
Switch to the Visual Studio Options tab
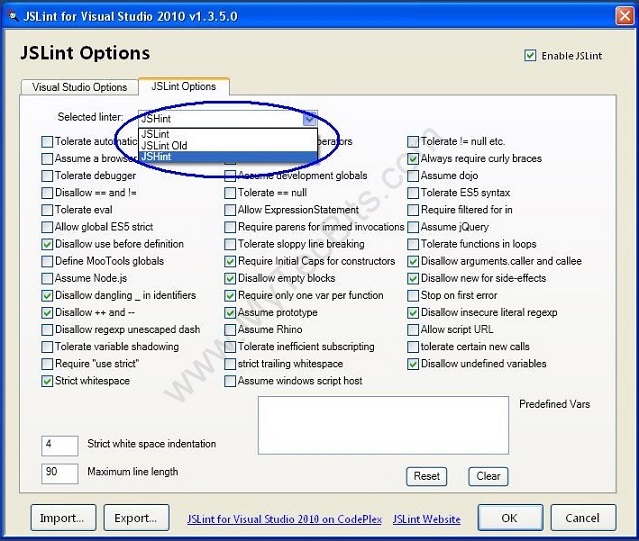[x=79, y=87]
